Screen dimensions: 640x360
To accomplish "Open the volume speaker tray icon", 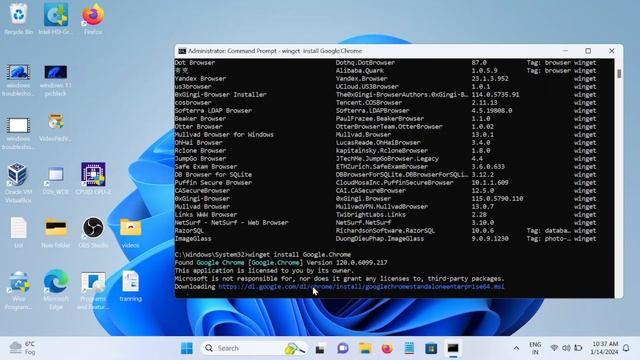I will pyautogui.click(x=566, y=348).
